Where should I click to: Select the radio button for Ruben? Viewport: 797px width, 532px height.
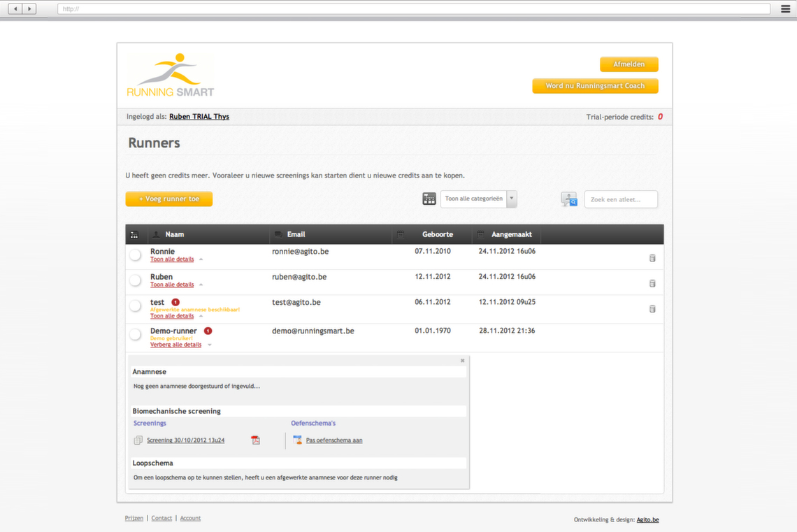[135, 280]
